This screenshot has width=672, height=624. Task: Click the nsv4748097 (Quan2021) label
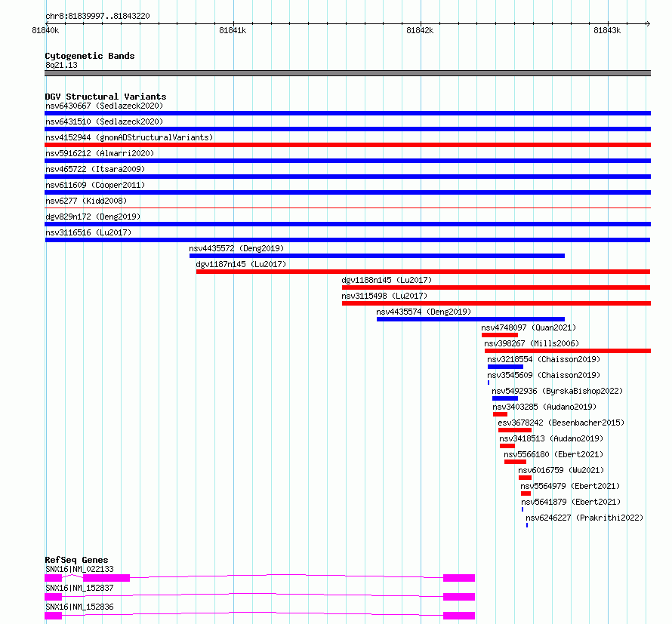(529, 327)
